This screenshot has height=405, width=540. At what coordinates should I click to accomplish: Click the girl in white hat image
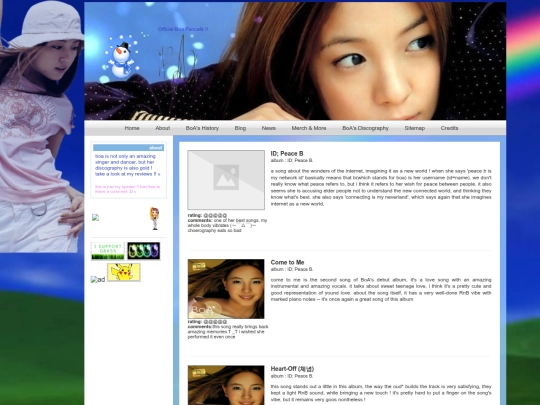tap(42, 126)
